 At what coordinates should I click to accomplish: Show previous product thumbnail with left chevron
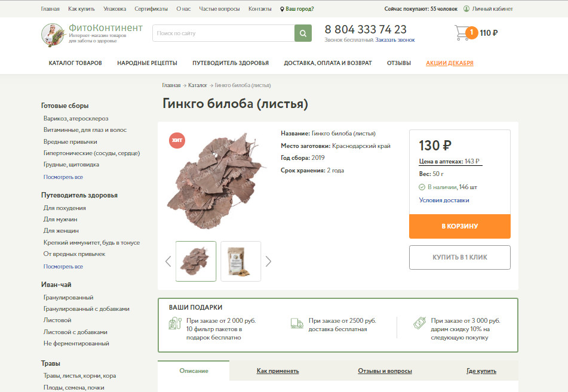[168, 261]
